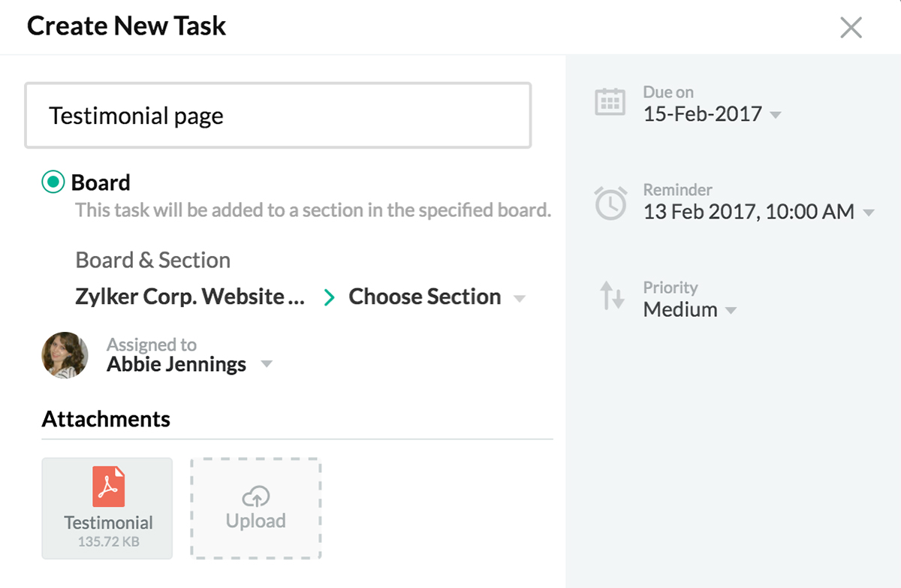Viewport: 901px width, 588px height.
Task: Click the PDF icon on Testimonial attachment
Action: (109, 487)
